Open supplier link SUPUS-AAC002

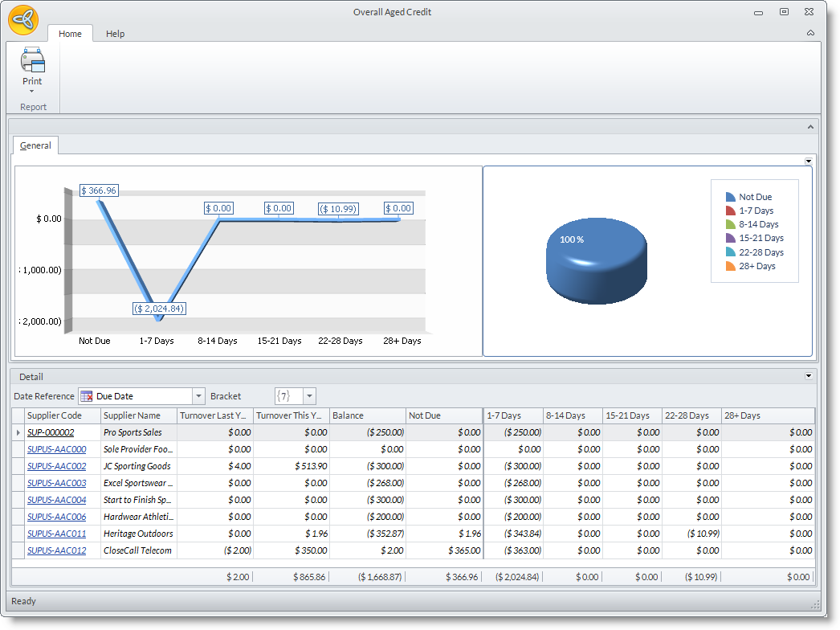pyautogui.click(x=56, y=466)
